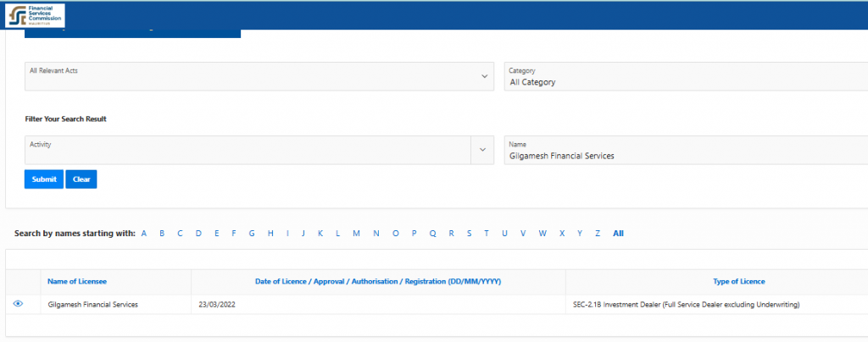The image size is (868, 342).
Task: Filter names starting with K
Action: pyautogui.click(x=320, y=233)
